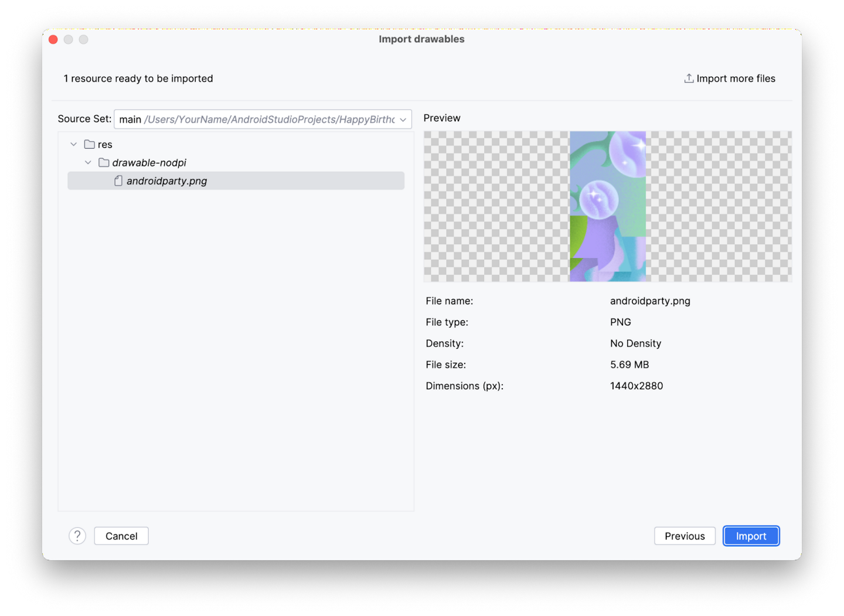This screenshot has width=844, height=616.
Task: Click the drawable-nodpi folder icon
Action: pyautogui.click(x=104, y=163)
